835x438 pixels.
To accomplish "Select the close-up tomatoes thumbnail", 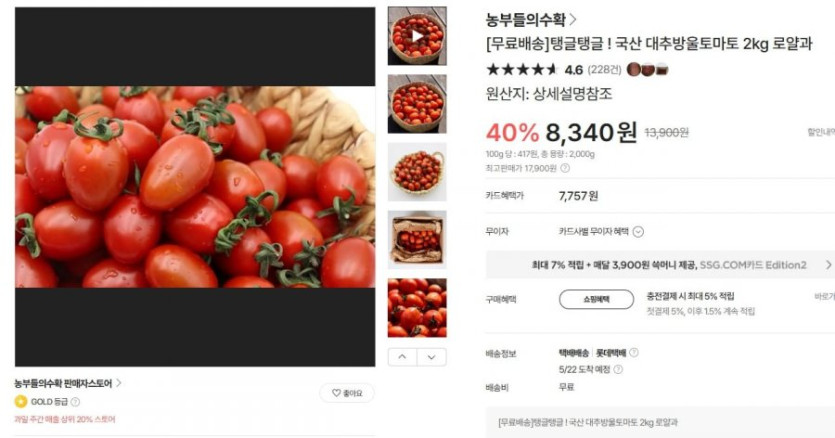I will click(417, 307).
